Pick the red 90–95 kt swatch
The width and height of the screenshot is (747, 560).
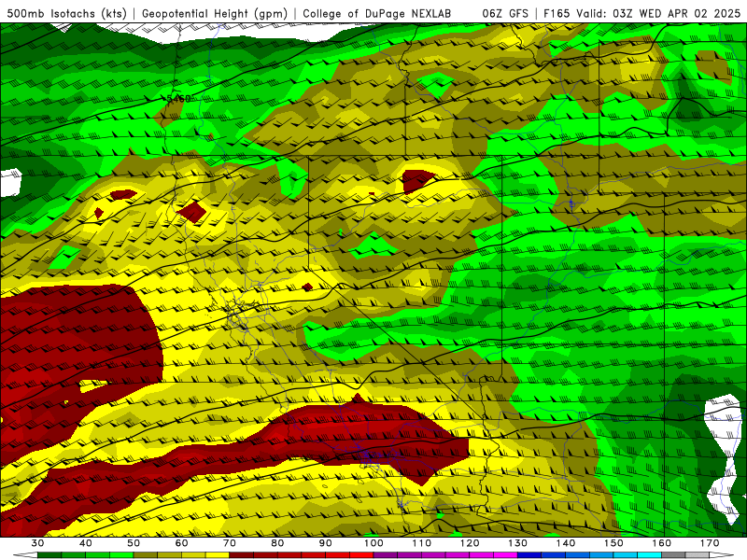pos(338,555)
